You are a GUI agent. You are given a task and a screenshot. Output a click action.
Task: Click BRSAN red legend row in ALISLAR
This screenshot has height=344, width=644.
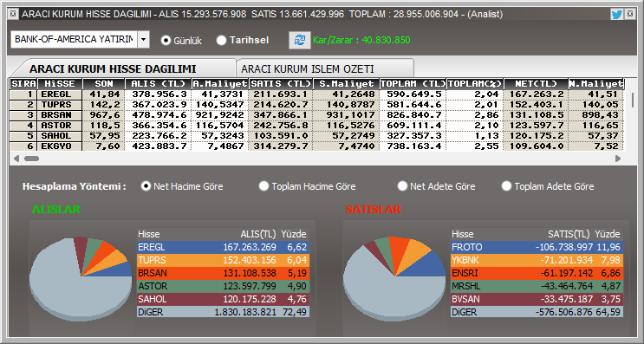tap(223, 273)
